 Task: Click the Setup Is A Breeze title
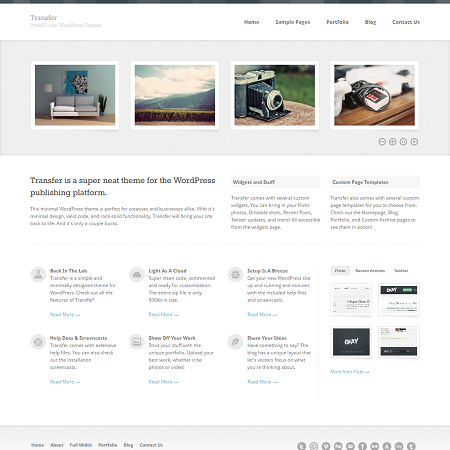point(267,271)
